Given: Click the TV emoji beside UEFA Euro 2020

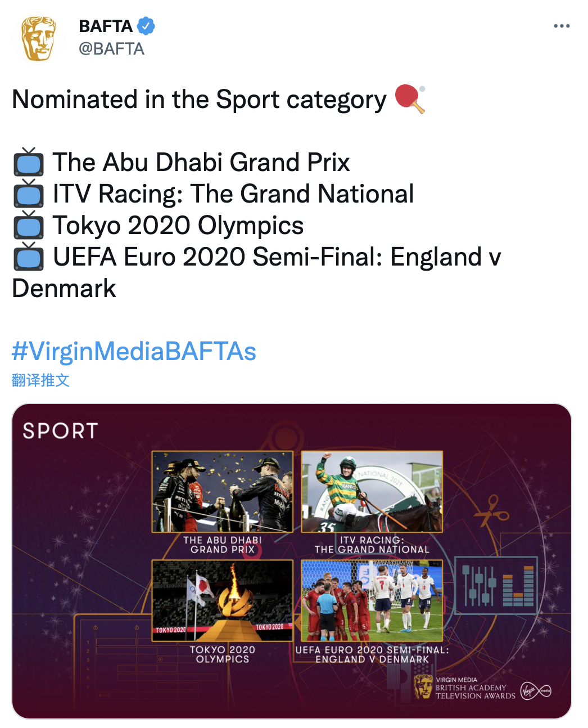Looking at the screenshot, I should click(x=28, y=257).
